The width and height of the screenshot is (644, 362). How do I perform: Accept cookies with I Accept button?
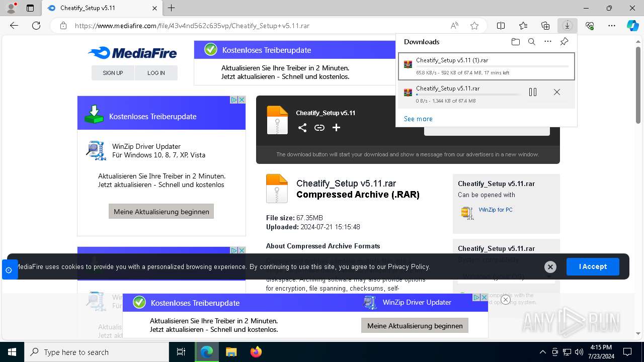593,266
